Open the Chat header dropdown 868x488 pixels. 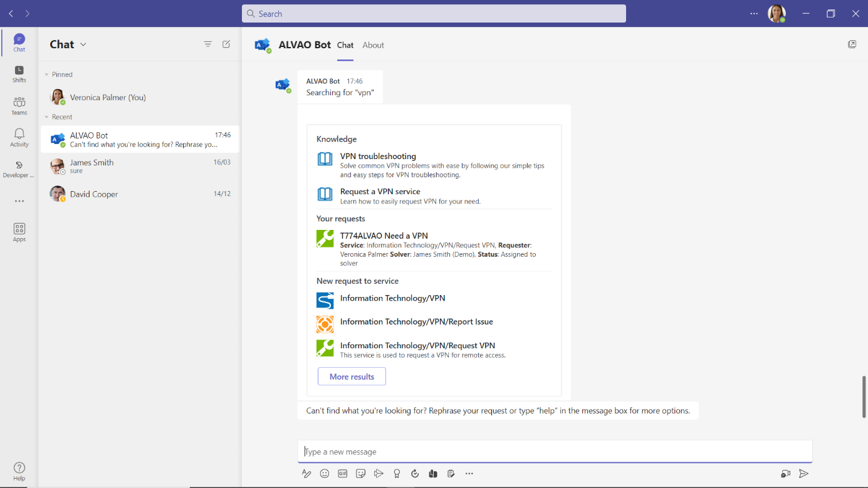(x=83, y=44)
